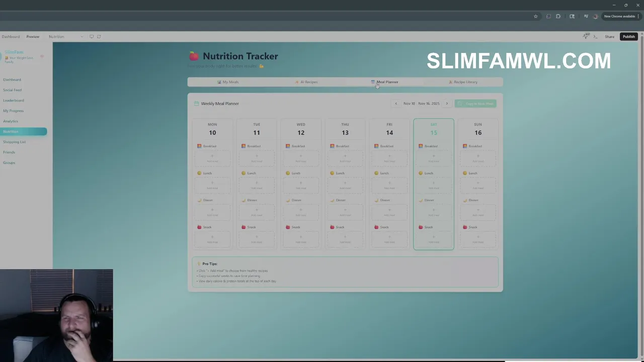This screenshot has height=362, width=644.
Task: Open Dashboard in the sidebar
Action: click(12, 79)
